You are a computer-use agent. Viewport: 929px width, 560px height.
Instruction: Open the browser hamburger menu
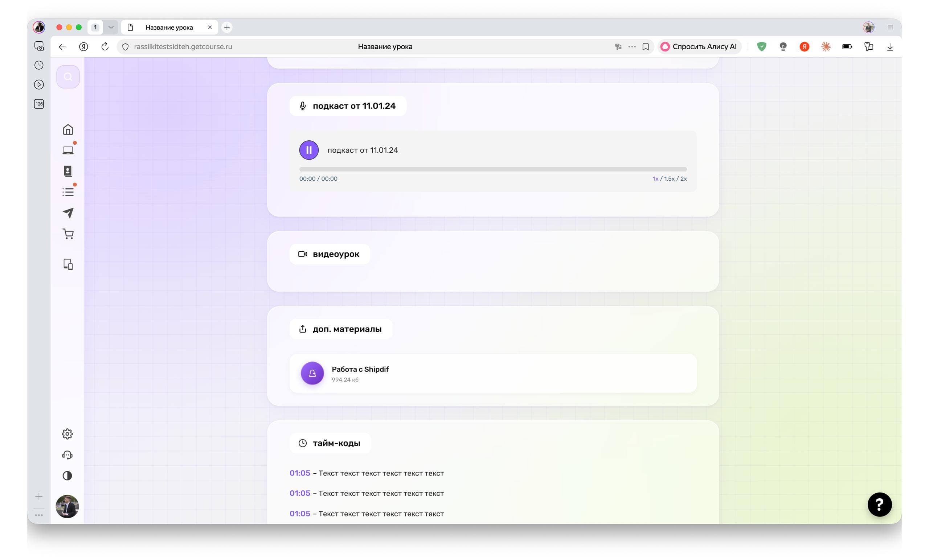click(x=891, y=27)
